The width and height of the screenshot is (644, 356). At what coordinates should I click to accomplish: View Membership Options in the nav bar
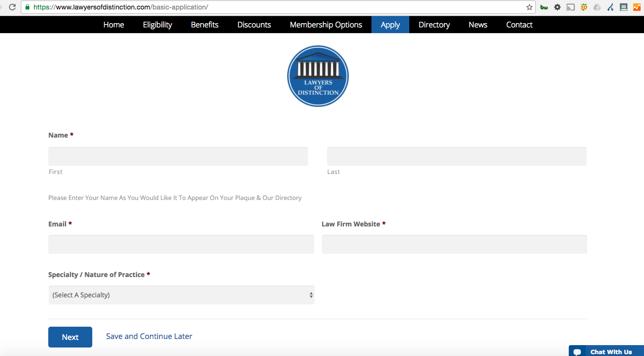326,25
